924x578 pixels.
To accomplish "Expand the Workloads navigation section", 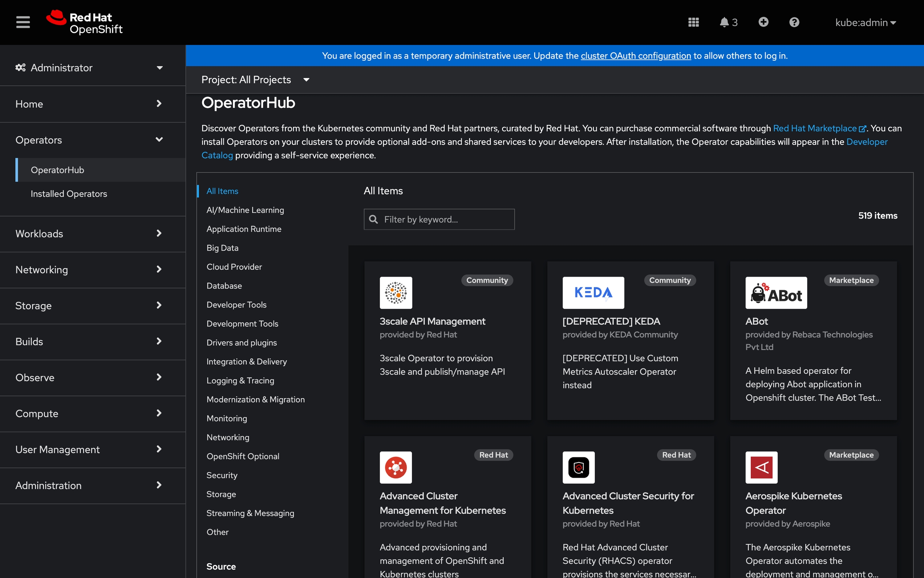I will click(89, 234).
